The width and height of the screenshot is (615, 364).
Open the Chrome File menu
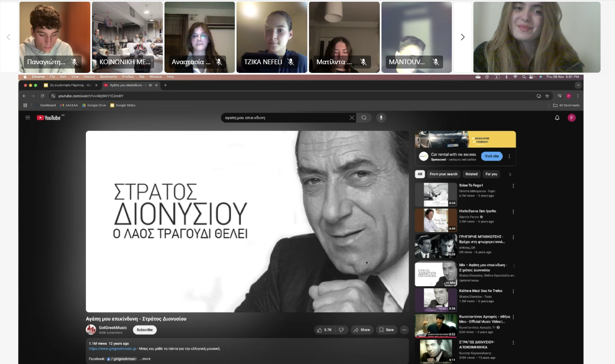(x=52, y=77)
